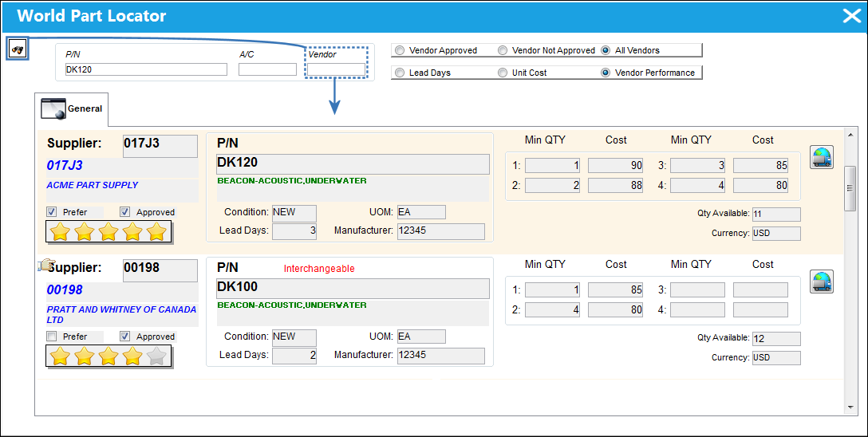Select the Unit Cost radio button
Screen dimensions: 868x437
pos(503,73)
